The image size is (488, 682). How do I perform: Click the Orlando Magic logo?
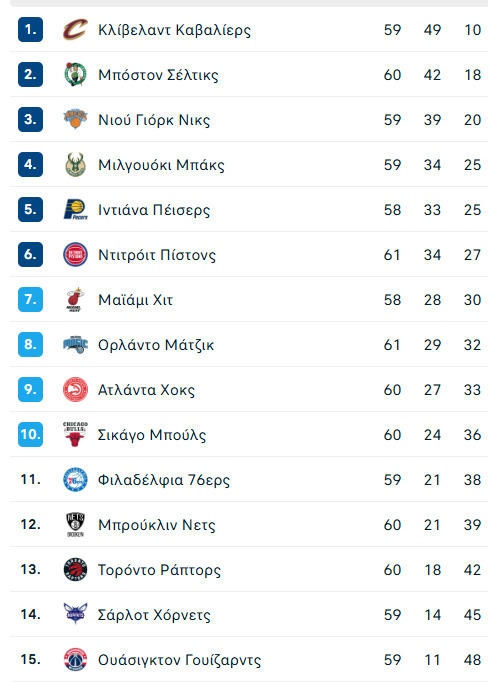75,344
